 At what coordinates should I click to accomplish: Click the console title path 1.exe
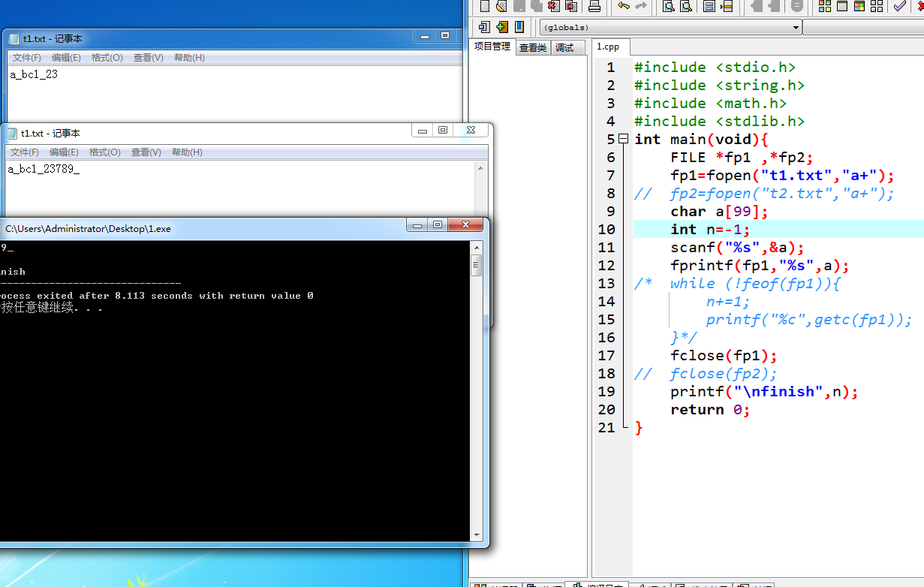tap(88, 228)
